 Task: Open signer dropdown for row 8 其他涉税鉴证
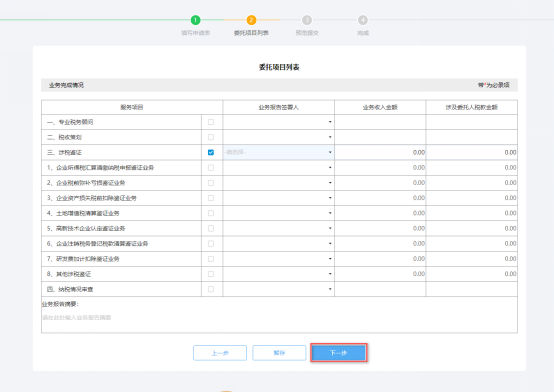click(278, 274)
